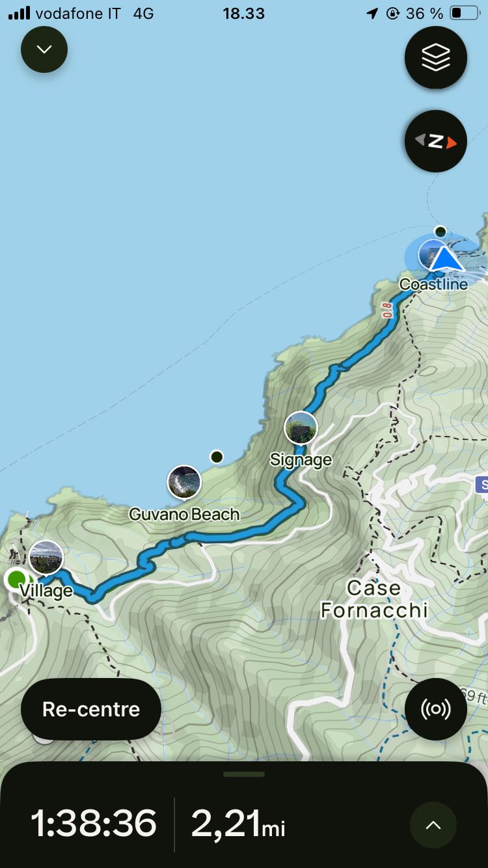This screenshot has width=488, height=868.
Task: Open the Signage photo waypoint
Action: tap(301, 427)
